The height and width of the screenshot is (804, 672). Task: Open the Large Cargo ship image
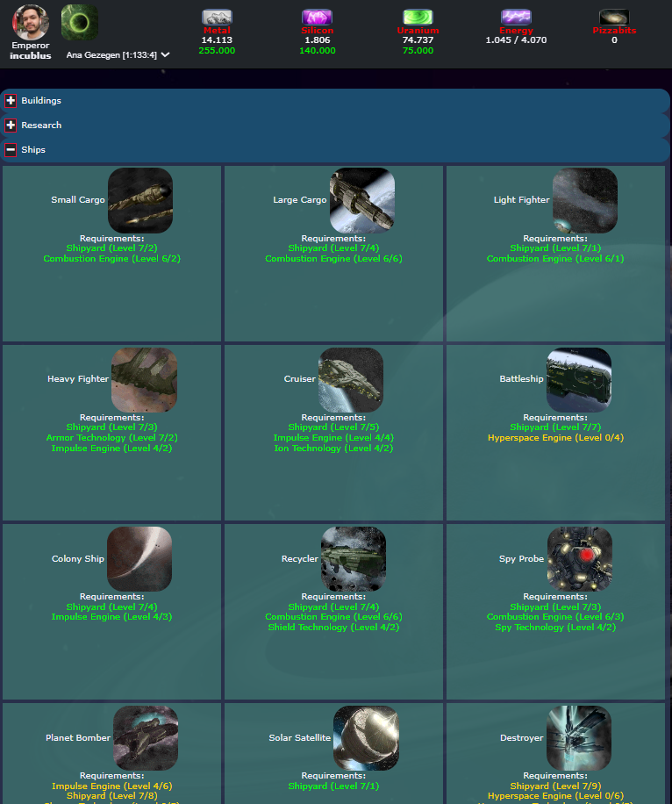[362, 200]
